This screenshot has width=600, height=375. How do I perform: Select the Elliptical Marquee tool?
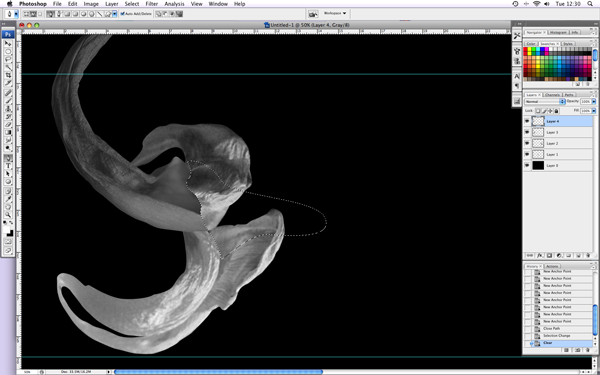pos(8,51)
